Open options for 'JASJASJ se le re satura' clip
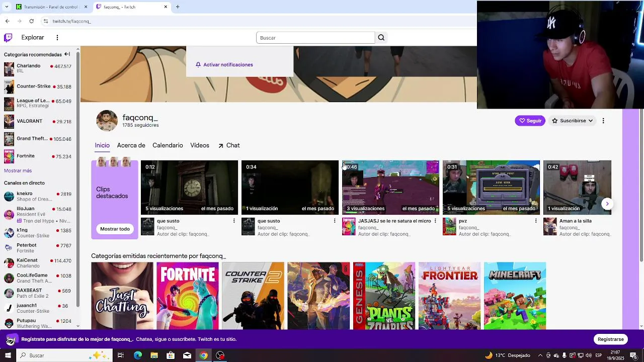This screenshot has height=362, width=644. click(435, 221)
